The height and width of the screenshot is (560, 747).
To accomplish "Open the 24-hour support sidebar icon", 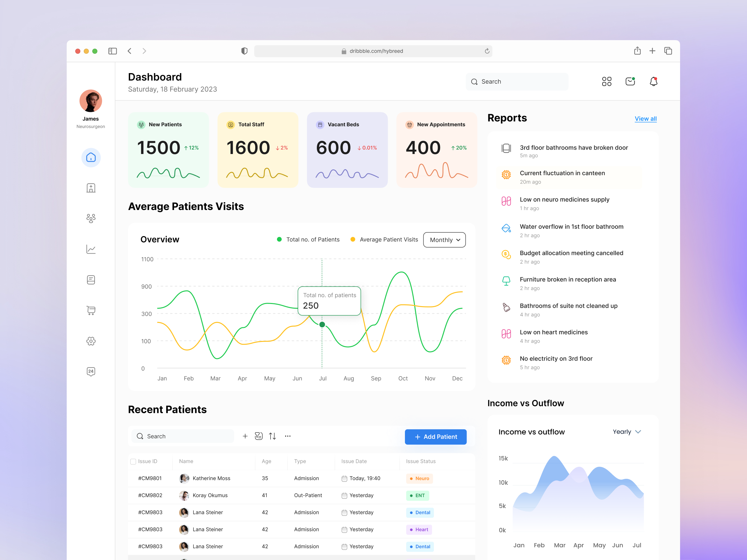I will (91, 372).
